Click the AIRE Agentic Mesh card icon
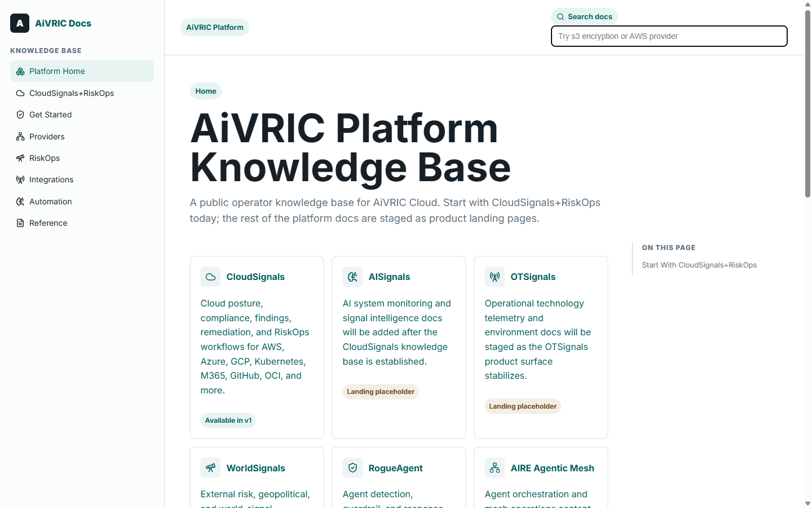Viewport: 812px width, 508px height. [x=495, y=468]
